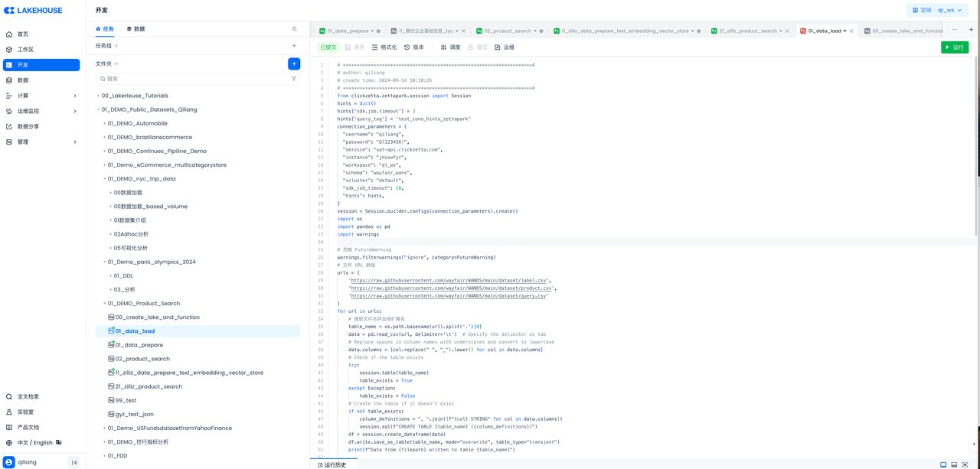
Task: Open 调度 scheduling settings
Action: point(450,47)
